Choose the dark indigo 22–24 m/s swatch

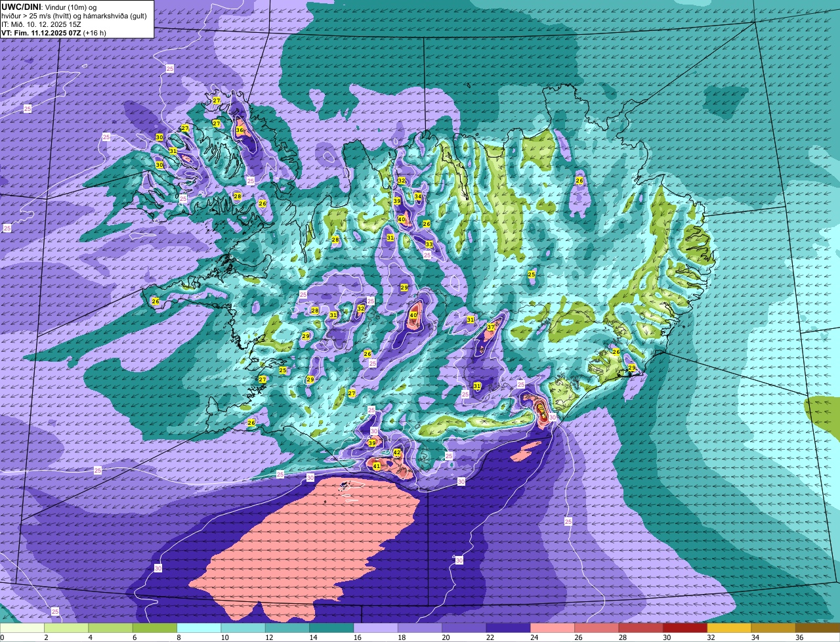click(508, 628)
